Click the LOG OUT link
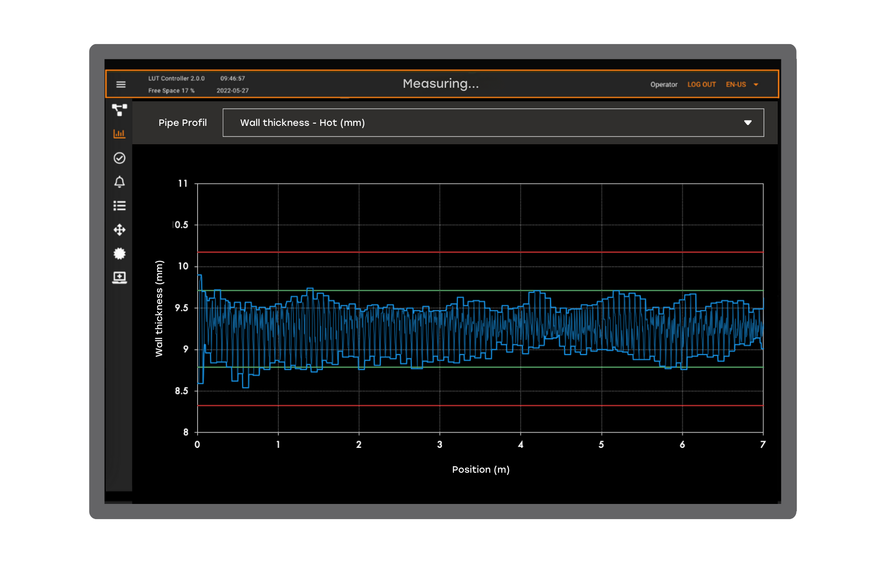882x588 pixels. pos(701,85)
